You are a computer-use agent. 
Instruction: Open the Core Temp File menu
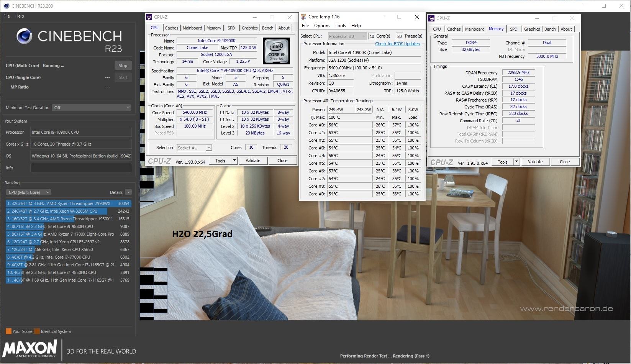pyautogui.click(x=305, y=26)
